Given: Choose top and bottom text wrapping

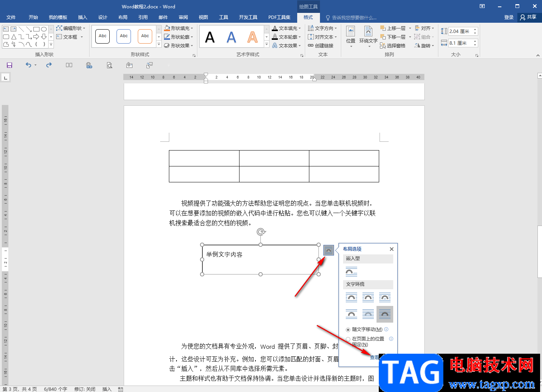Looking at the screenshot, I should coord(351,314).
